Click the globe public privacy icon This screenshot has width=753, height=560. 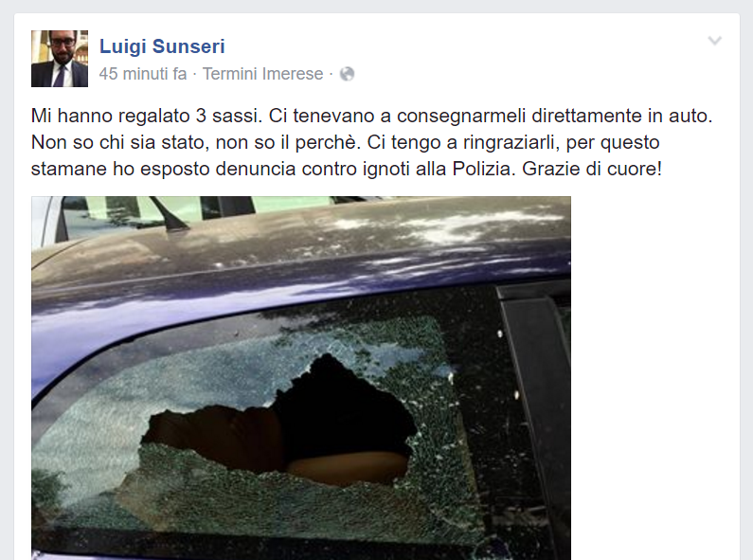click(347, 74)
